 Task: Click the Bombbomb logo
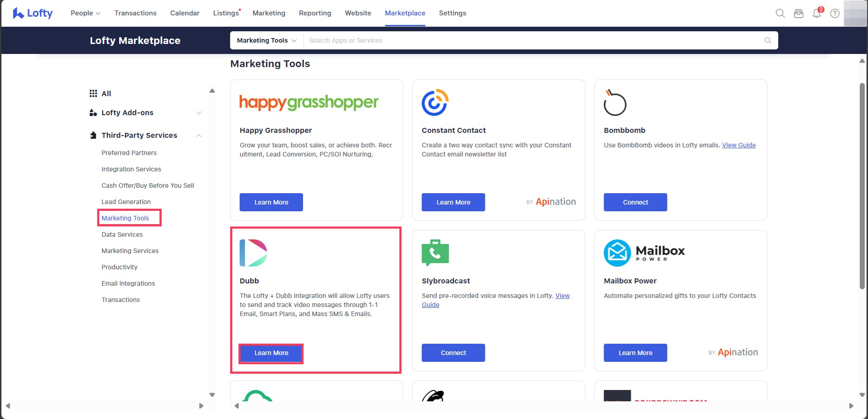click(x=615, y=102)
